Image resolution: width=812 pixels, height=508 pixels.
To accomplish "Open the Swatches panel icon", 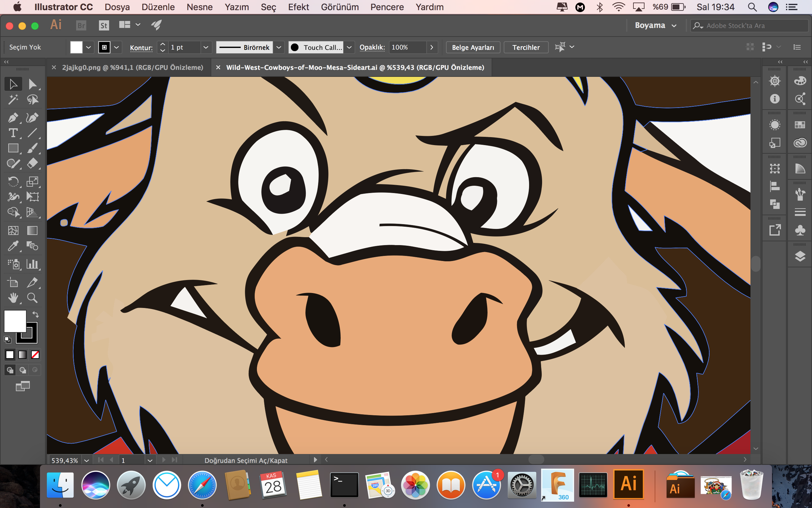I will tap(800, 125).
